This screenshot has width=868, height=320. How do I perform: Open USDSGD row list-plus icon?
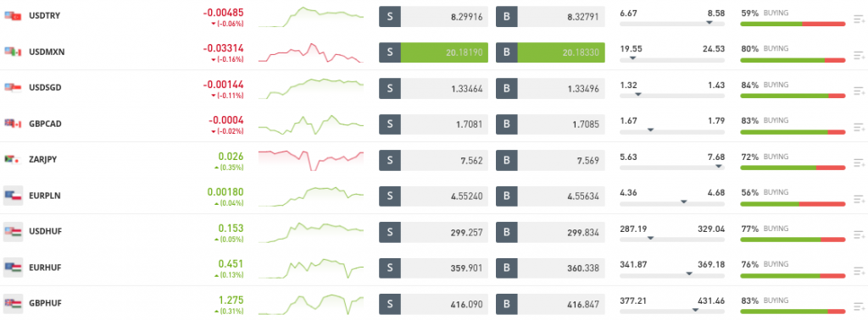click(x=859, y=91)
